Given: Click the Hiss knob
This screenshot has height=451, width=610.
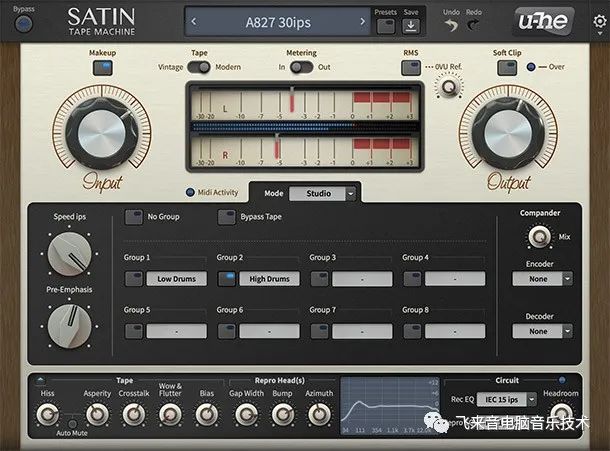Looking at the screenshot, I should tap(48, 414).
